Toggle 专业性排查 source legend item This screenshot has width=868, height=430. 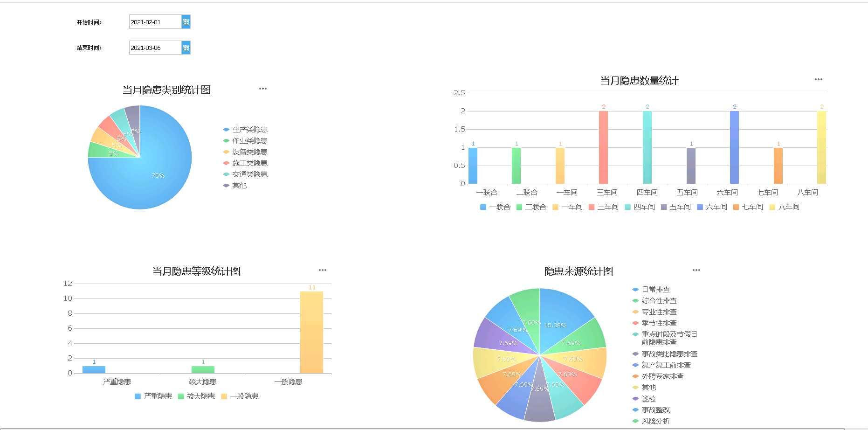[x=654, y=312]
